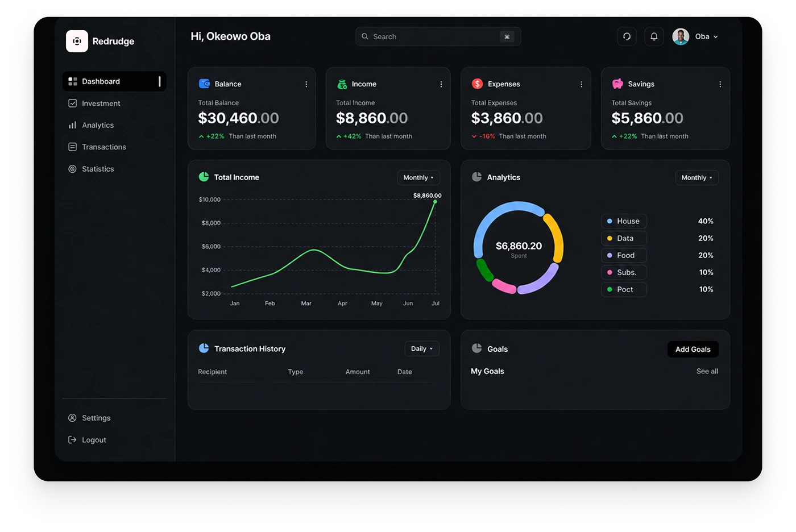Click the Amount column header
Viewport: 796px width, 532px height.
click(358, 372)
